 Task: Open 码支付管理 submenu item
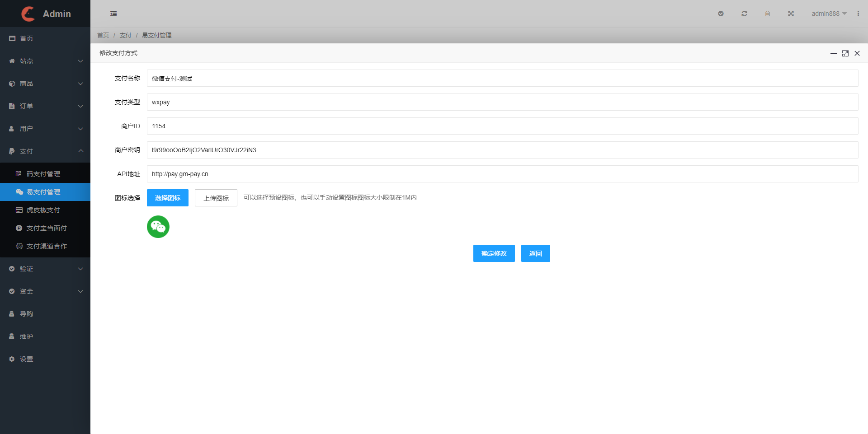pyautogui.click(x=45, y=174)
